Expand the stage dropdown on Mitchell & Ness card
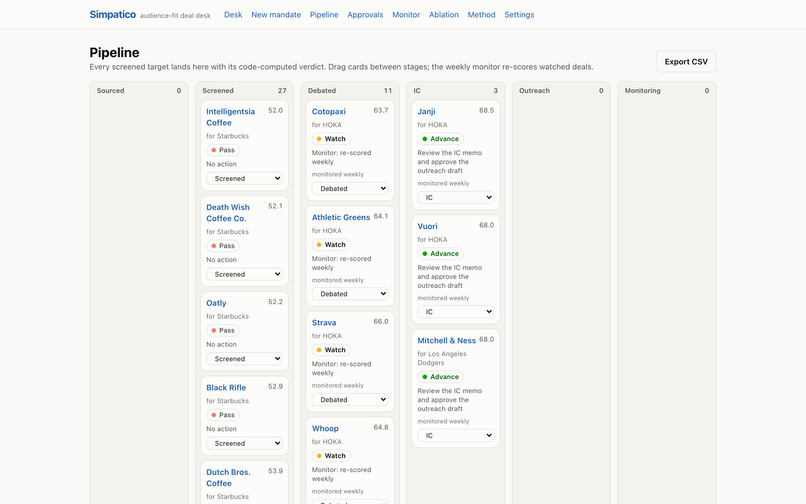The image size is (806, 504). (x=456, y=436)
